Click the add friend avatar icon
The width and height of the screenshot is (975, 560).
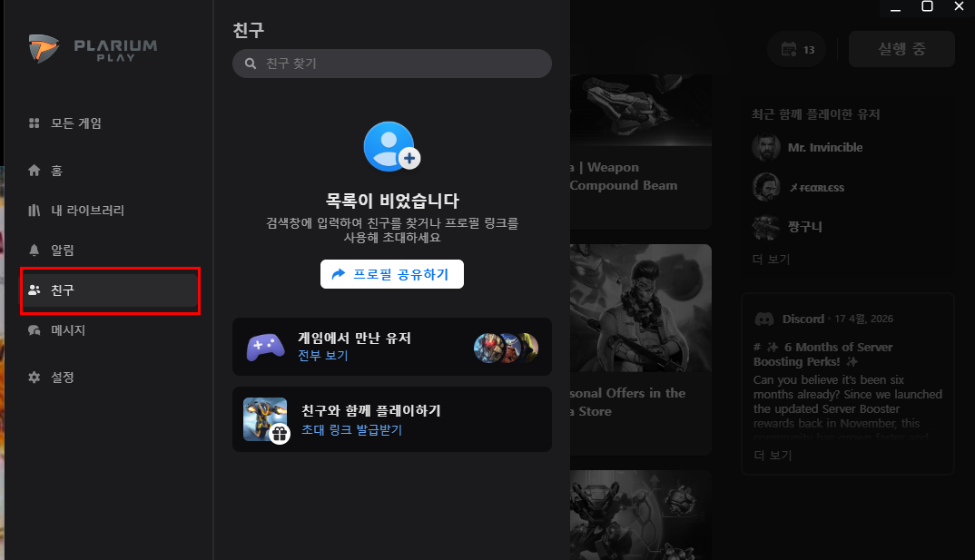(390, 147)
